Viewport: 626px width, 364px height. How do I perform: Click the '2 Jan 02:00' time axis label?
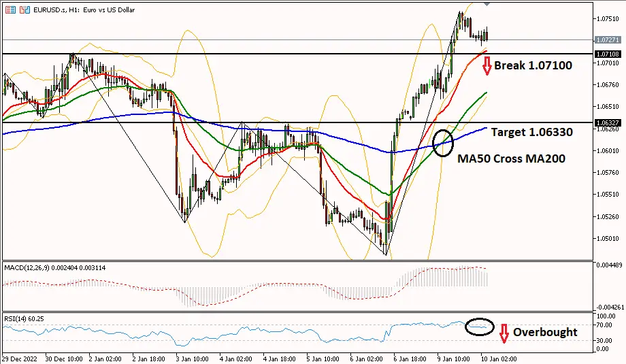pyautogui.click(x=105, y=359)
